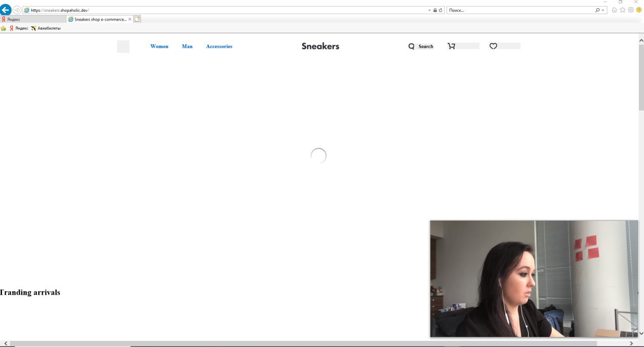This screenshot has height=347, width=644.
Task: Click the address bar URL field
Action: pos(226,10)
